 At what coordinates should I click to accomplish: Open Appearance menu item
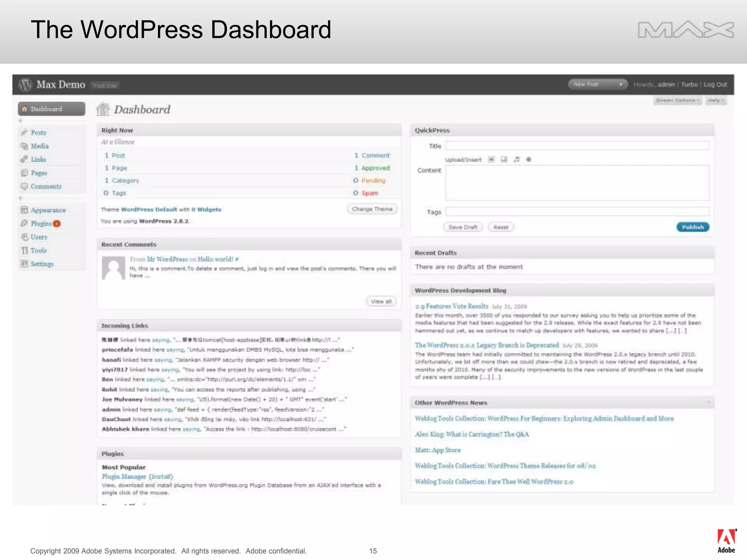coord(48,210)
